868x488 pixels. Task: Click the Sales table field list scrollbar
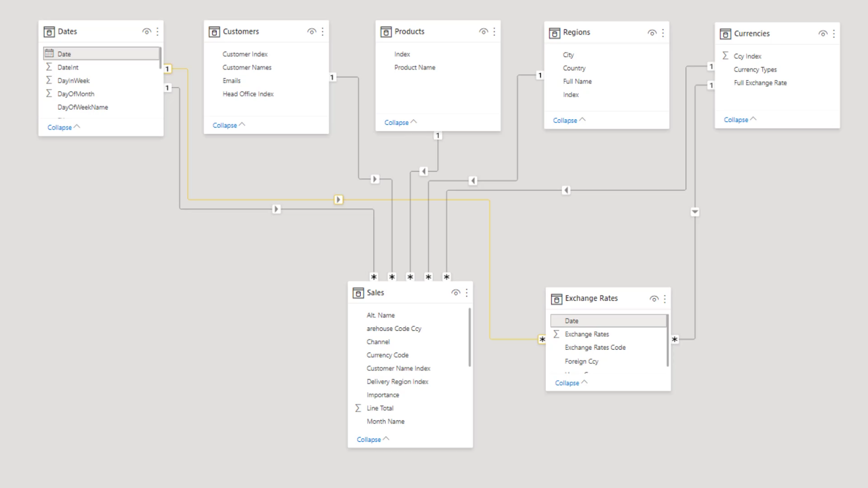tap(469, 337)
